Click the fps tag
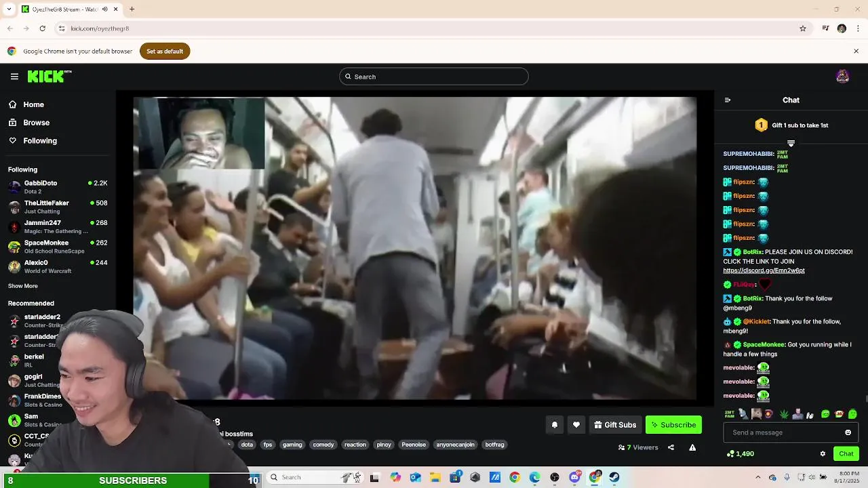 (x=268, y=445)
